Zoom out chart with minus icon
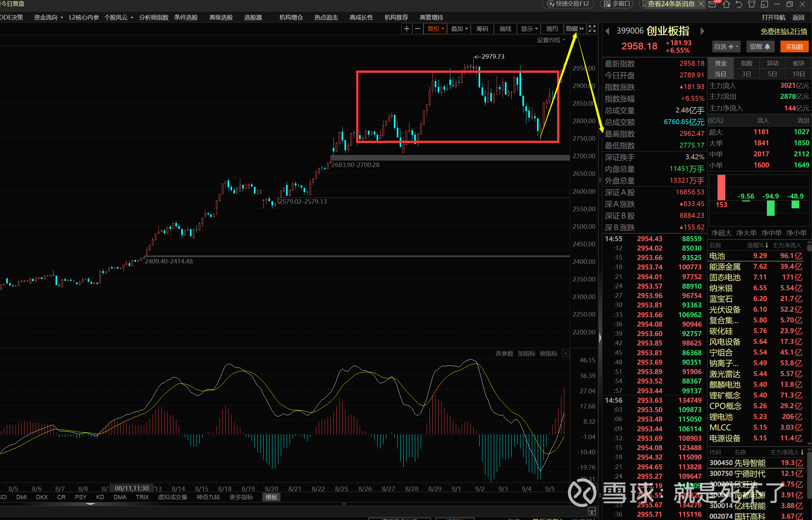This screenshot has width=812, height=520. pyautogui.click(x=418, y=29)
